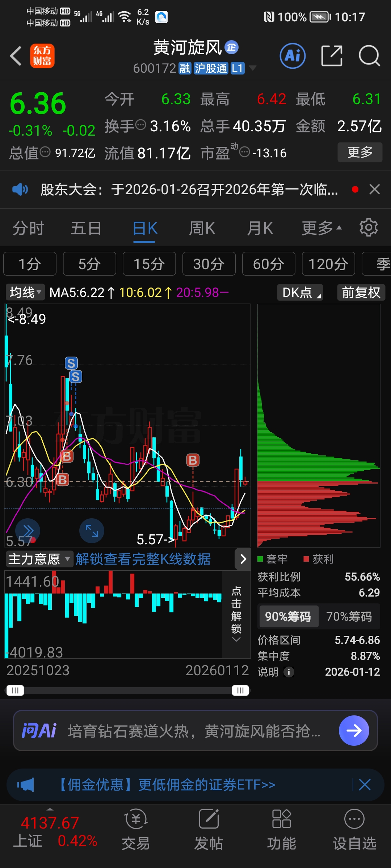Screen dimensions: 391x868
Task: Tap the B marker above dashed red line
Action: [193, 460]
